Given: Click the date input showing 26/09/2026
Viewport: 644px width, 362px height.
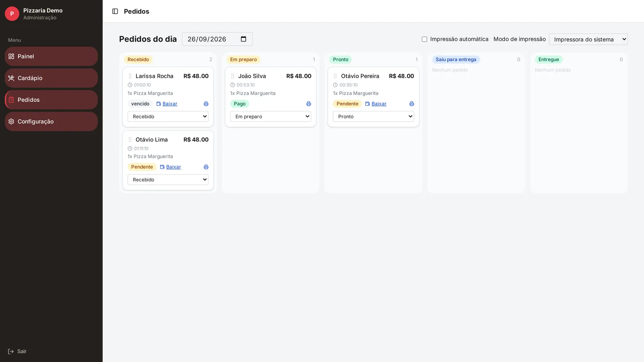Looking at the screenshot, I should point(217,39).
